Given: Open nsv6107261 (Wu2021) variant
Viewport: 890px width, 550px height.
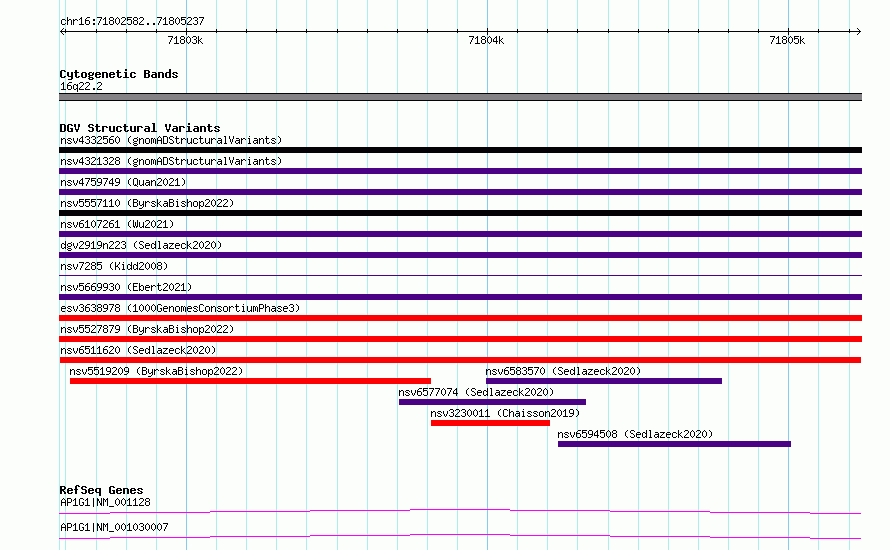Looking at the screenshot, I should coord(117,224).
